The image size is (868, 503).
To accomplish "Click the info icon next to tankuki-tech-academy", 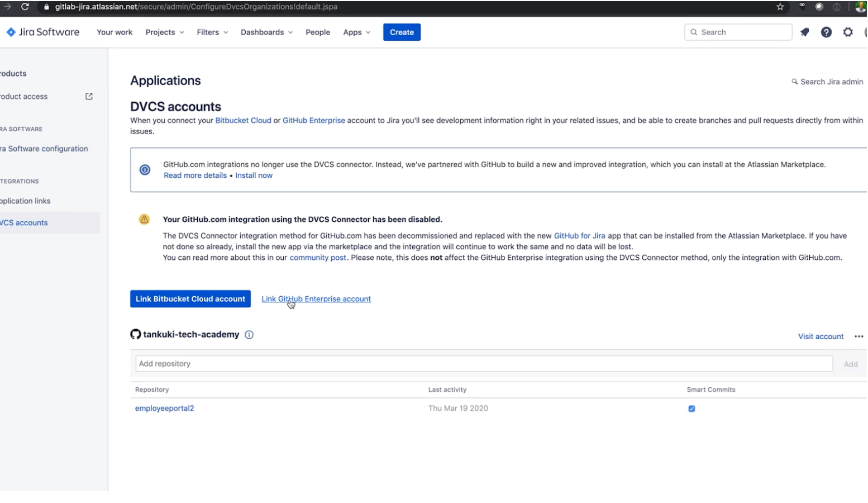I will coord(249,334).
